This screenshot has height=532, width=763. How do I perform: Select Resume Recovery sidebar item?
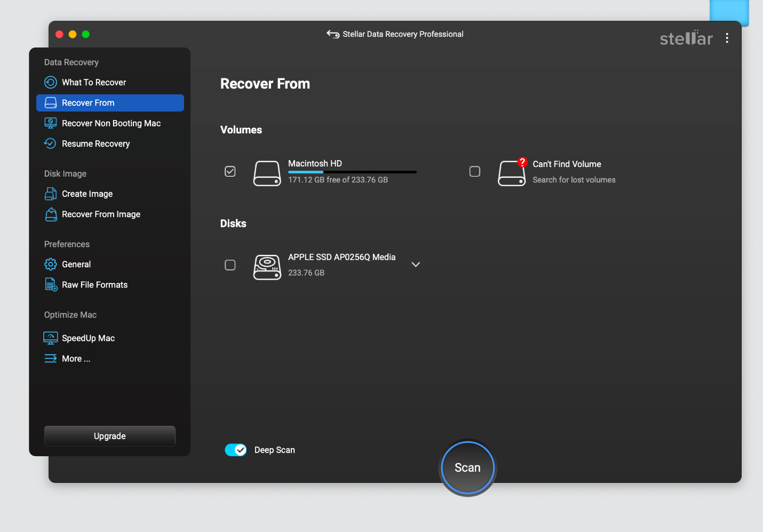(110, 144)
